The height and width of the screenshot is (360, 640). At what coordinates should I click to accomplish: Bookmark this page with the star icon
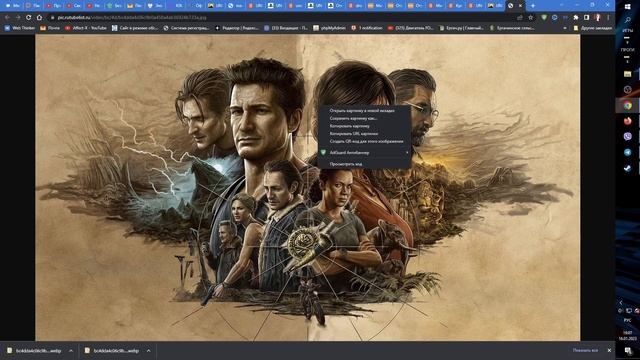coord(531,18)
